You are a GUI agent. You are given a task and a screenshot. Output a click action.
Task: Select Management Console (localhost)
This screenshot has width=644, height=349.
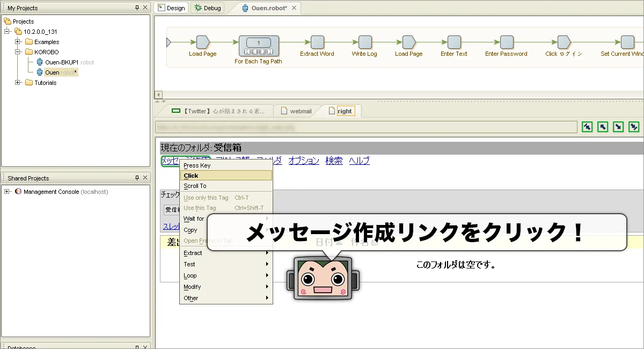[x=61, y=192]
